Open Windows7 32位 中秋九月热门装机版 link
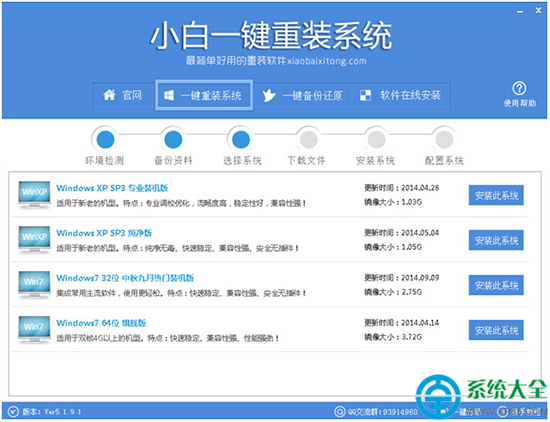 coord(125,278)
